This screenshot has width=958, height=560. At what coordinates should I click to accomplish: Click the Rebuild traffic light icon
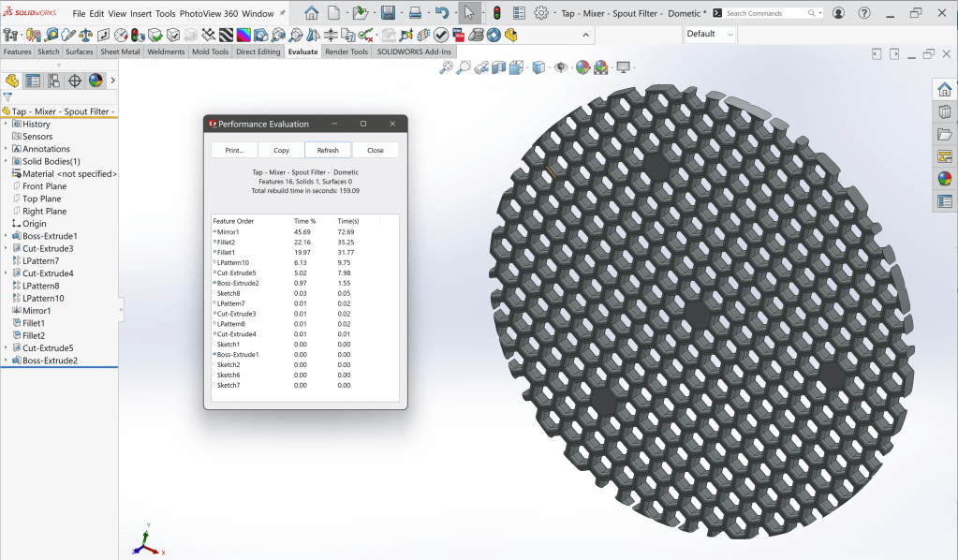(x=496, y=13)
